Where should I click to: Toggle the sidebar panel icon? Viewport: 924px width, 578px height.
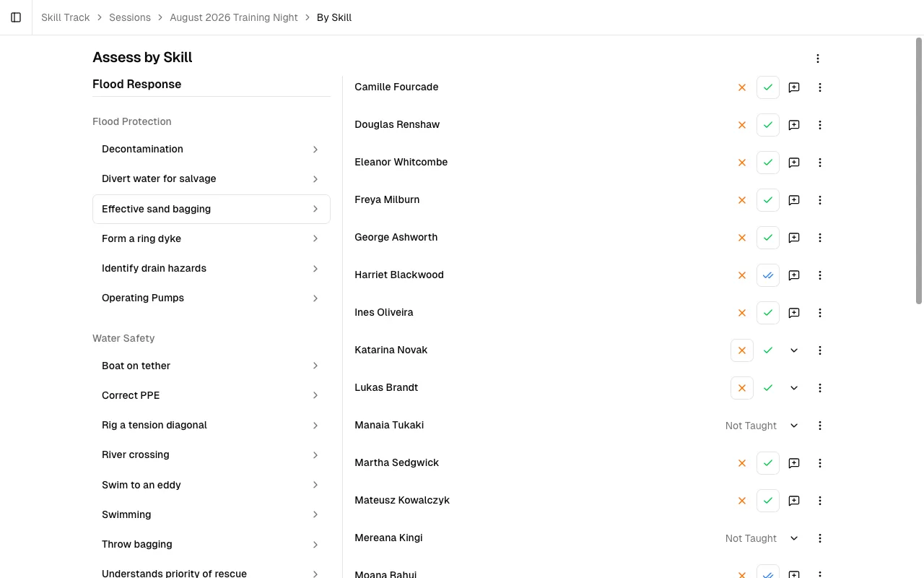point(16,17)
